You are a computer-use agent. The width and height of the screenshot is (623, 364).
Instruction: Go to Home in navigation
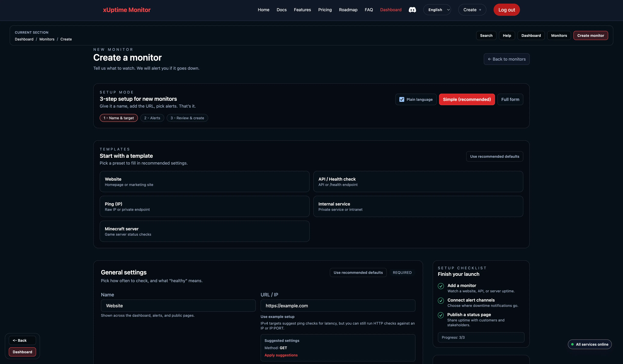[x=263, y=10]
